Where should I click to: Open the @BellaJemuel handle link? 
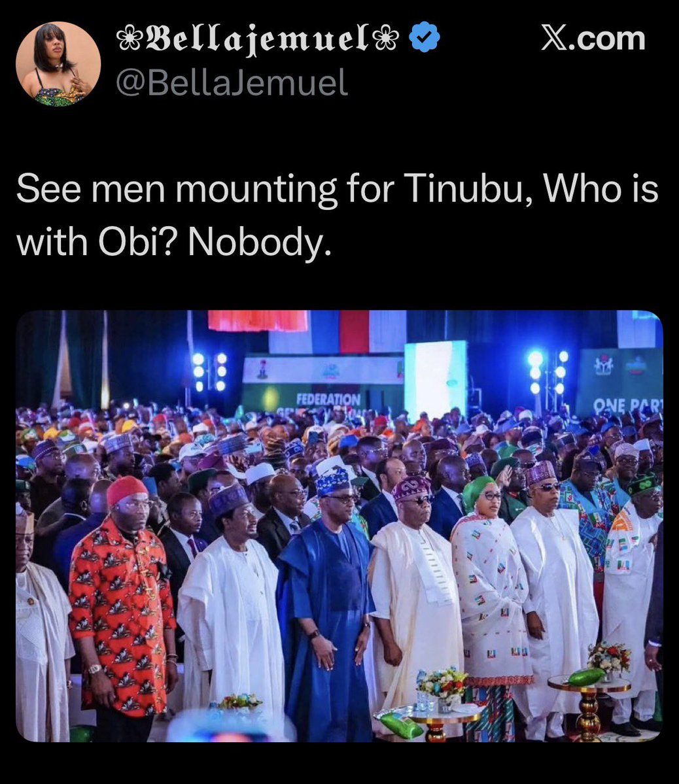pos(232,82)
